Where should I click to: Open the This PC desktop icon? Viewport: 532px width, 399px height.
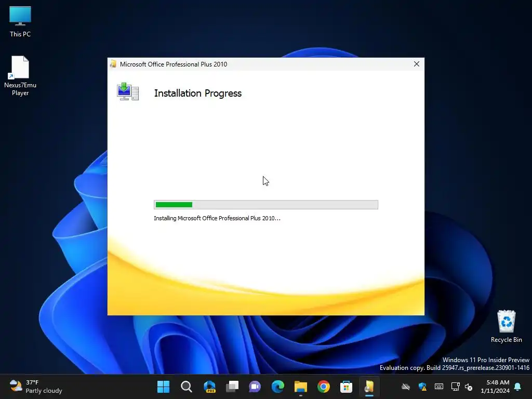(x=20, y=21)
